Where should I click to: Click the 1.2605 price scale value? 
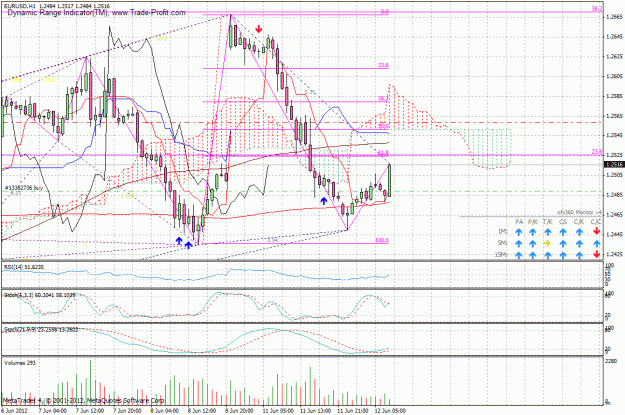(614, 76)
